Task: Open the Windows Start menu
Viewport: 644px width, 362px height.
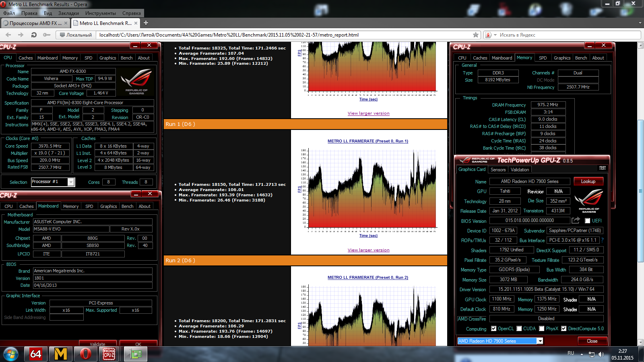Action: click(11, 354)
